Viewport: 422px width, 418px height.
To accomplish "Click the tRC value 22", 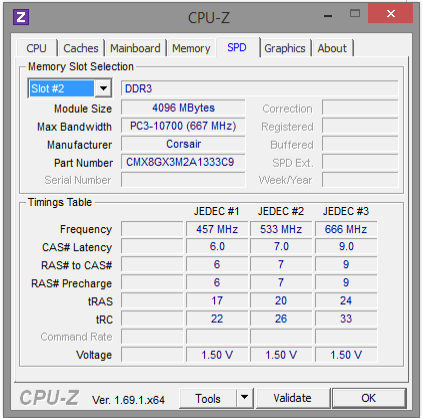I will click(217, 319).
